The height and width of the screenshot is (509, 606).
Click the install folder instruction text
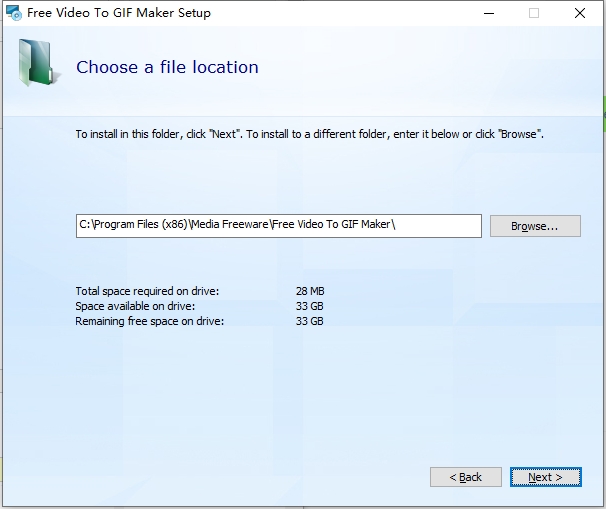click(309, 134)
